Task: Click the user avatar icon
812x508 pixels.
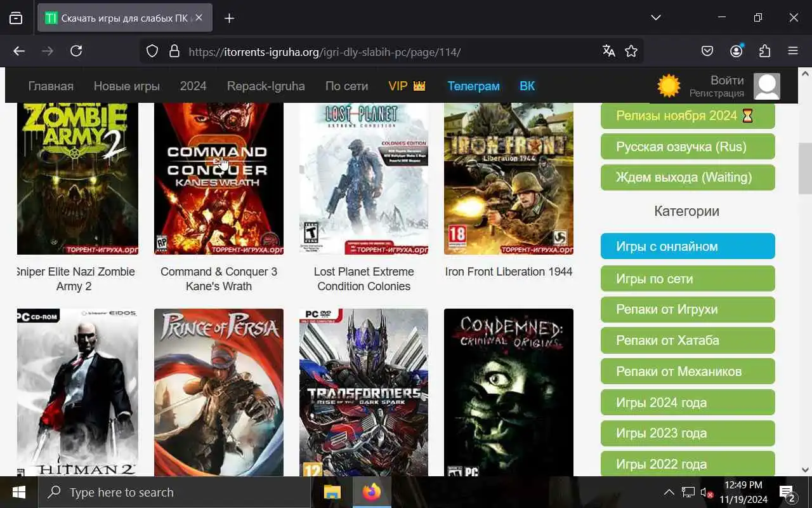Action: tap(767, 86)
